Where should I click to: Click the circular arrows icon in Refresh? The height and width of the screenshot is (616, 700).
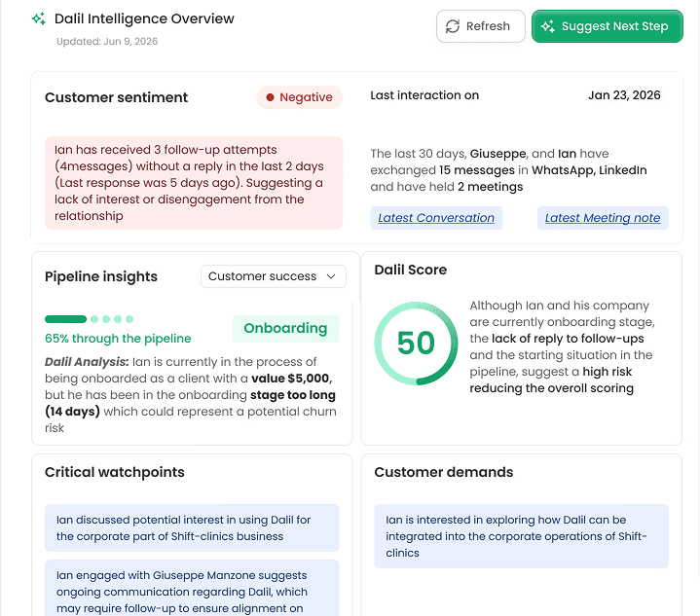pyautogui.click(x=453, y=26)
